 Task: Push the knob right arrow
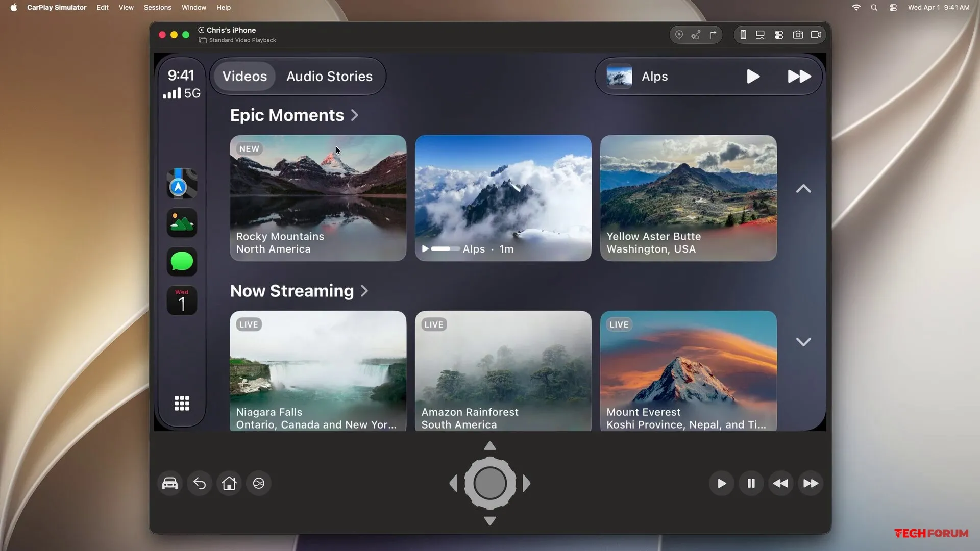click(527, 483)
